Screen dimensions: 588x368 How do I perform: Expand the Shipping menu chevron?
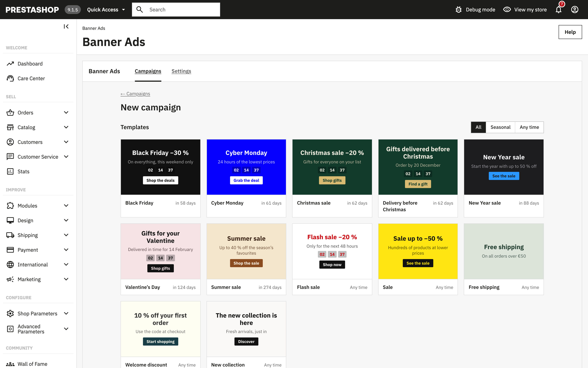click(x=66, y=235)
